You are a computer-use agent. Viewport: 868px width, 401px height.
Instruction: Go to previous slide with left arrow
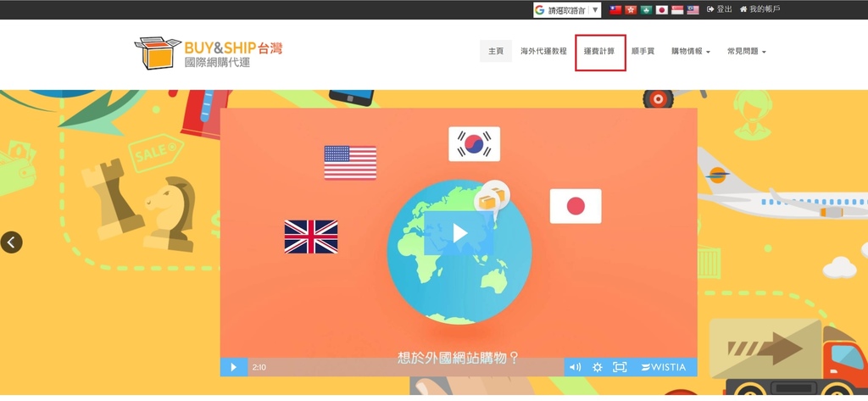point(11,242)
